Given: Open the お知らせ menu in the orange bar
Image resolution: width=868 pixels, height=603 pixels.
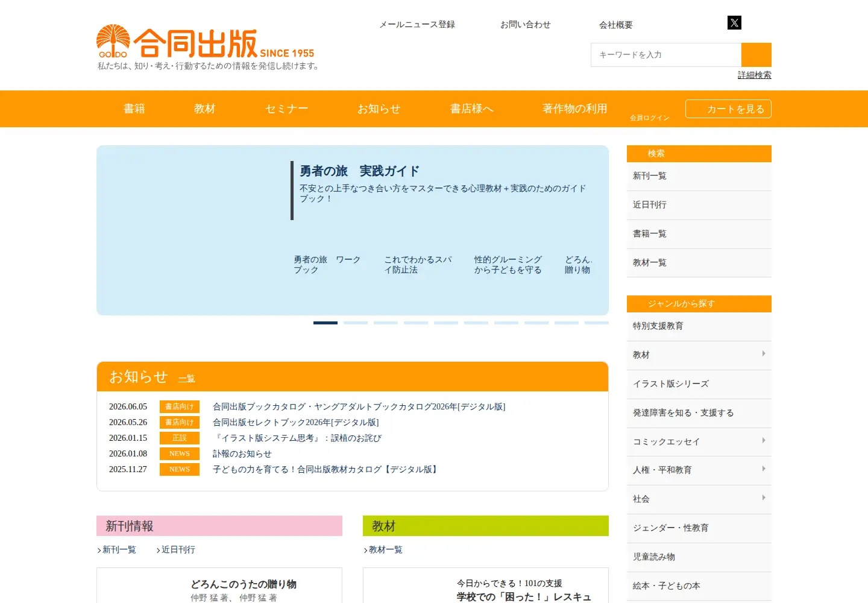Looking at the screenshot, I should [x=379, y=109].
